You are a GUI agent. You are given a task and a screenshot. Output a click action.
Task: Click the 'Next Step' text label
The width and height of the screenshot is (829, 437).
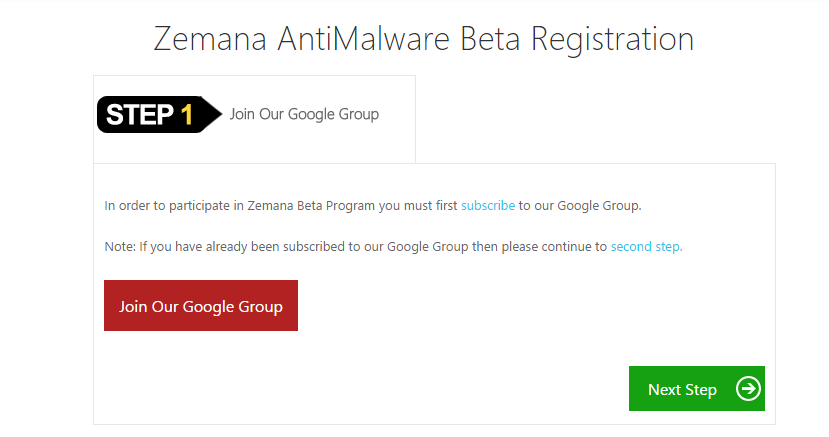pyautogui.click(x=682, y=389)
